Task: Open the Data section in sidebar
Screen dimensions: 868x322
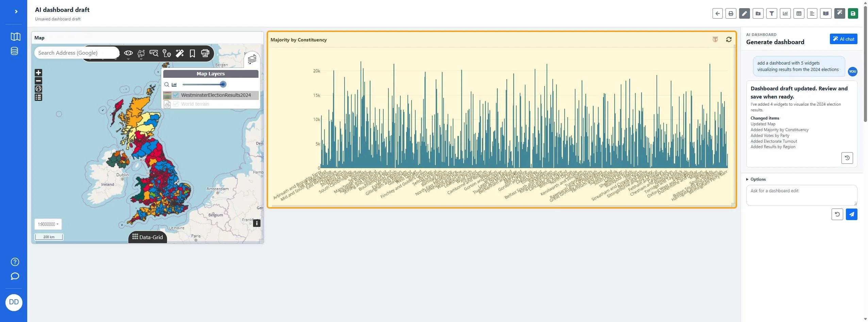Action: pos(14,51)
